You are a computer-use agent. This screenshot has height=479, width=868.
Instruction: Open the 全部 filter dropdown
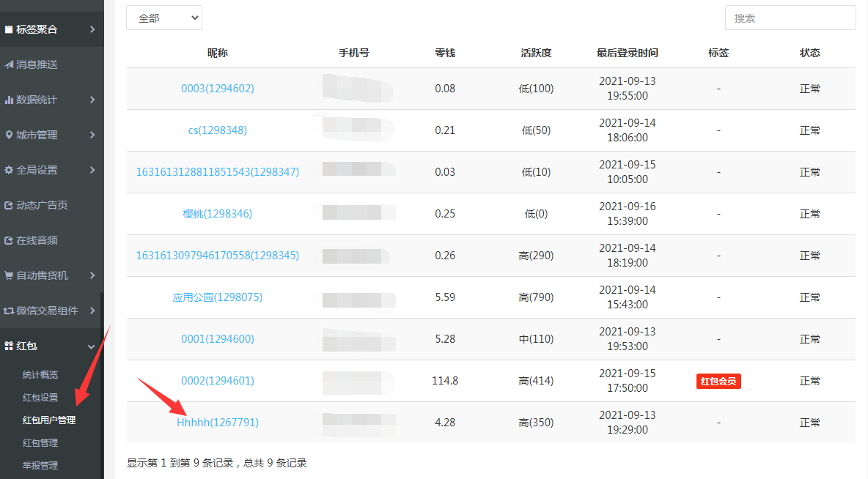coord(164,18)
